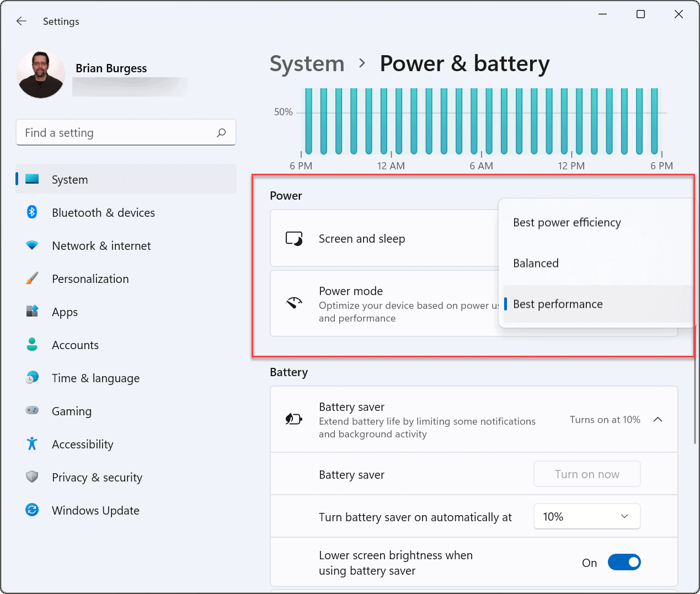
Task: Select the Gaming controller icon
Action: [32, 411]
